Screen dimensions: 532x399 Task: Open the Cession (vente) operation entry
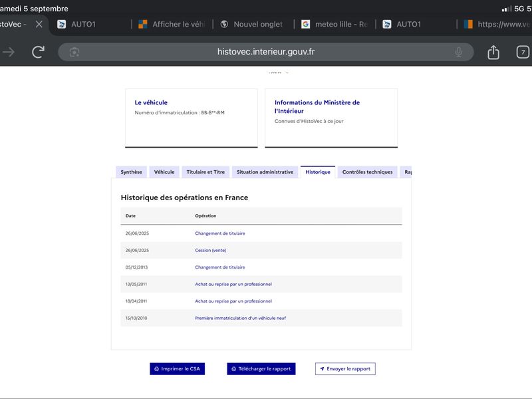[210, 251]
